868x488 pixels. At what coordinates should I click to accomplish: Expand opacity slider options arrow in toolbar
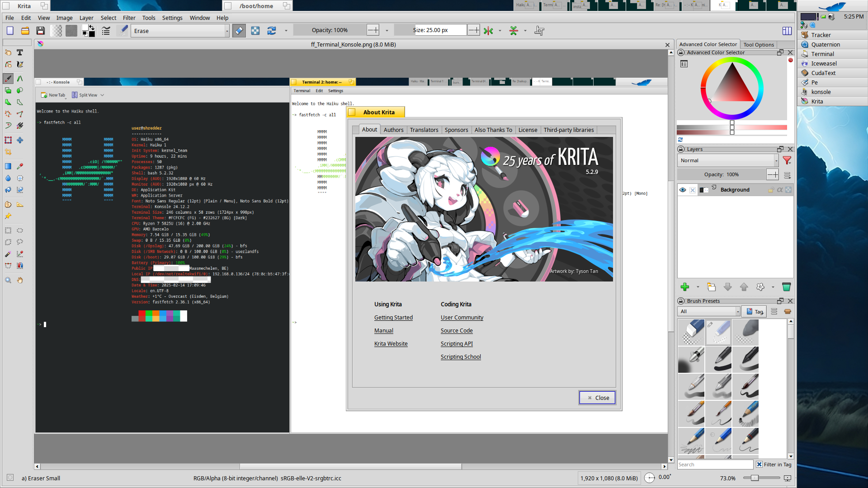tap(387, 31)
